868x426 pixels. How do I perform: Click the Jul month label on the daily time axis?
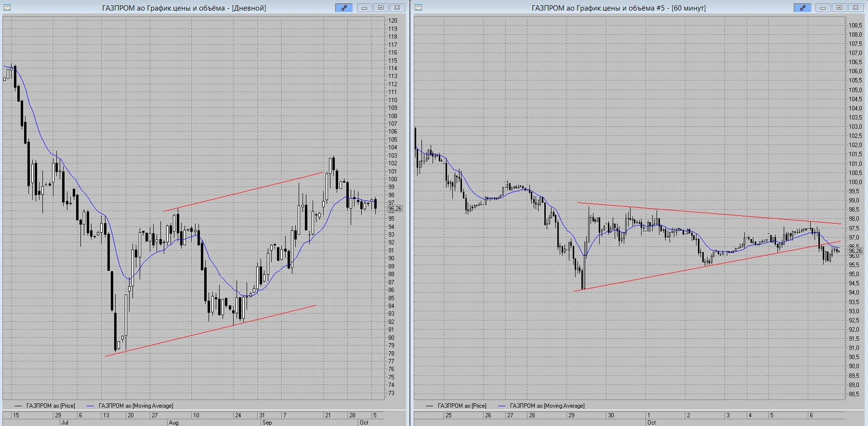pos(65,423)
